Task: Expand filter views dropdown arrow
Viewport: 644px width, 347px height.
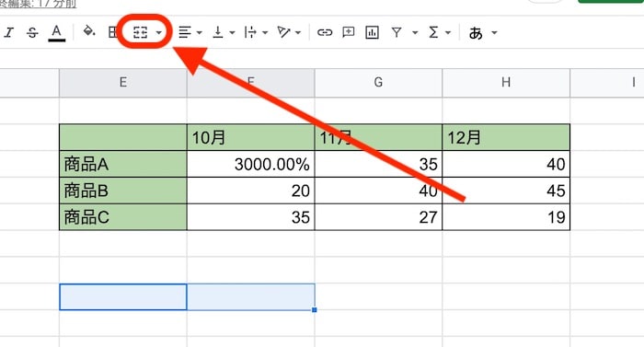Action: pyautogui.click(x=415, y=33)
